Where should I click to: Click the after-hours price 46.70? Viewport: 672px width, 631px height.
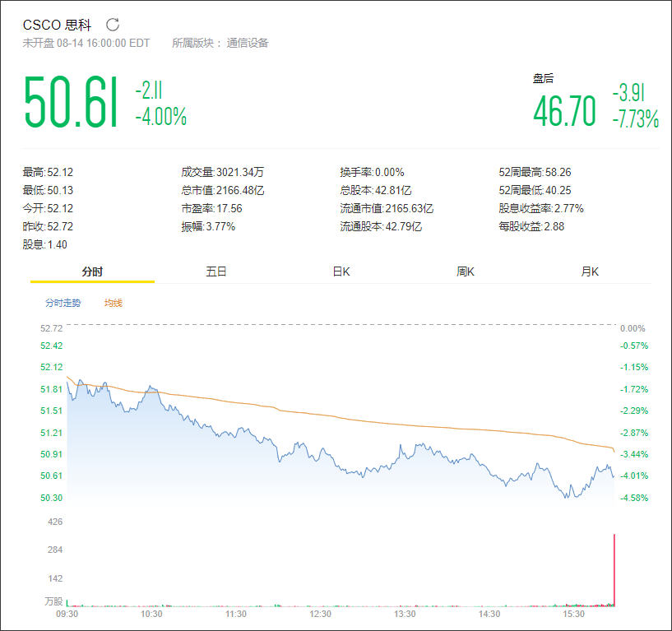coord(564,111)
